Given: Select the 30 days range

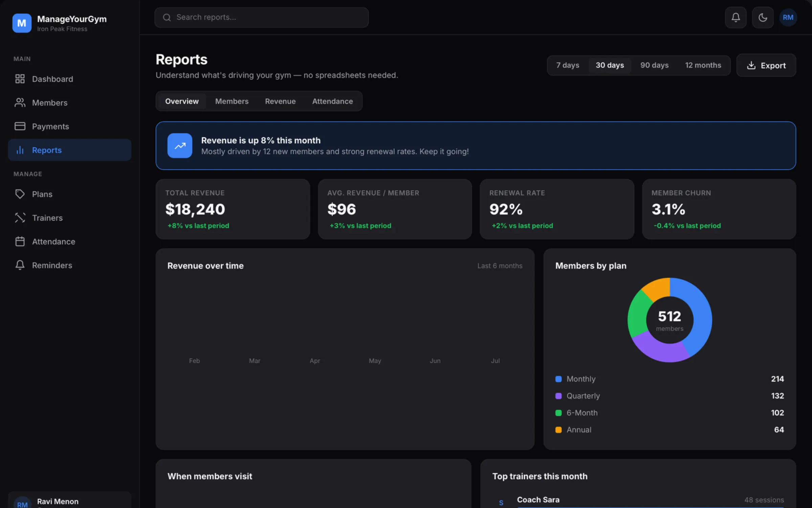Looking at the screenshot, I should point(610,65).
